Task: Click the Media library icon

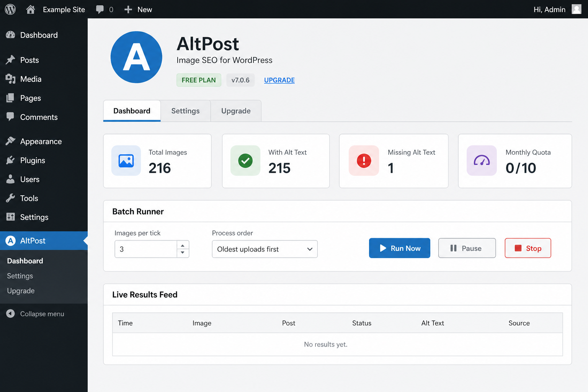Action: pyautogui.click(x=11, y=79)
